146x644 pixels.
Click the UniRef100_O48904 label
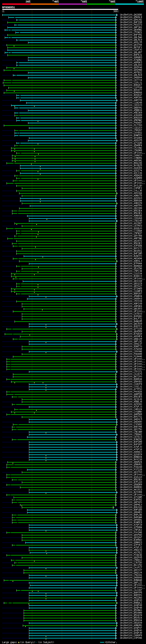(x=131, y=77)
